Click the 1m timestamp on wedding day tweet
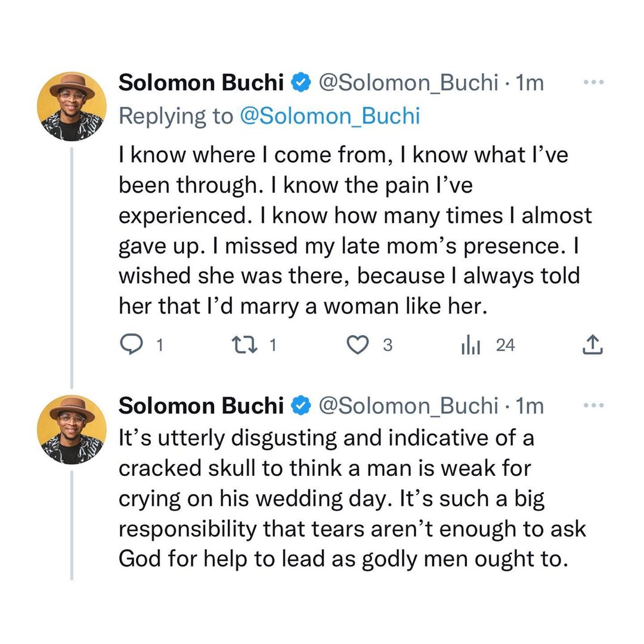This screenshot has width=644, height=644. pyautogui.click(x=530, y=405)
